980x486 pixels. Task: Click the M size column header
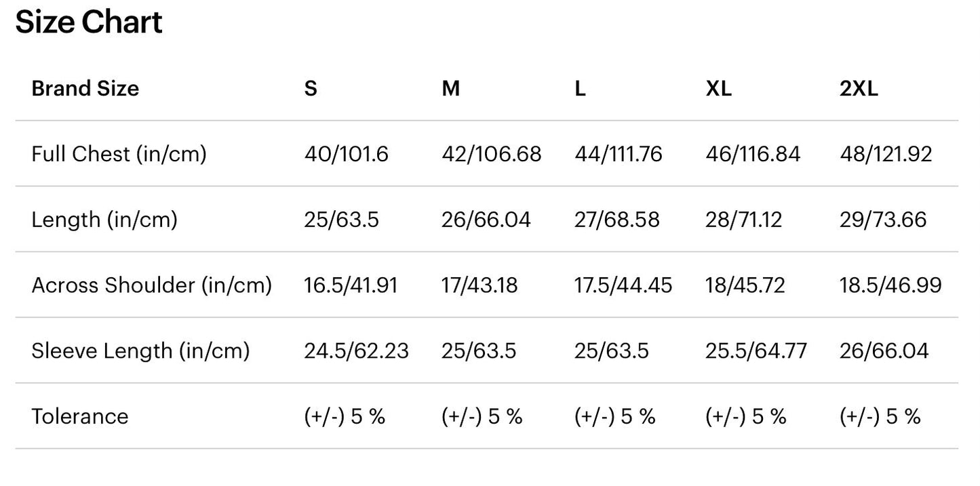pos(450,89)
